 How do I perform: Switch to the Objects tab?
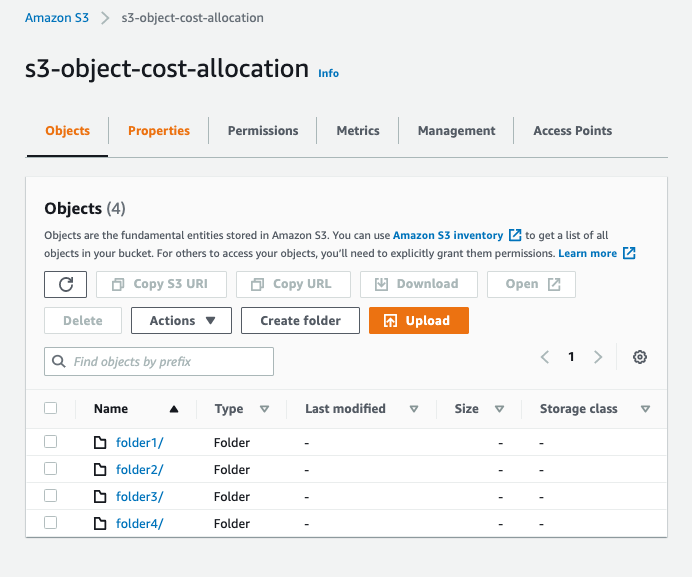point(68,131)
